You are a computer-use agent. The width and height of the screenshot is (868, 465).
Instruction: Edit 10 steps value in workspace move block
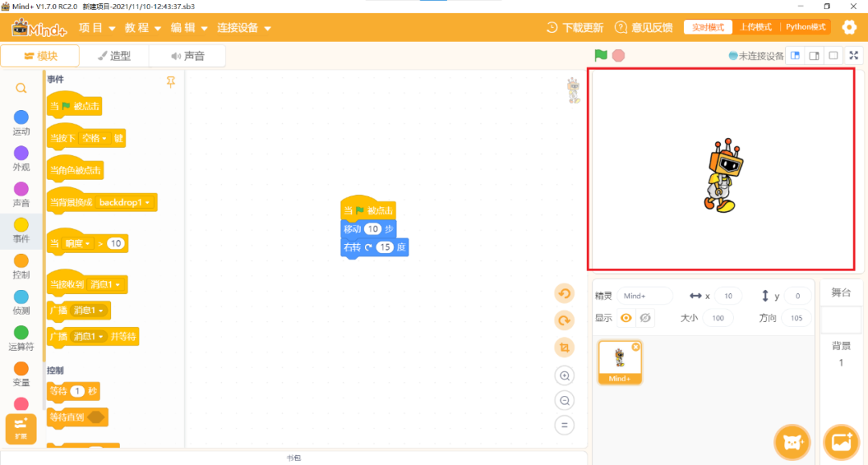point(373,229)
